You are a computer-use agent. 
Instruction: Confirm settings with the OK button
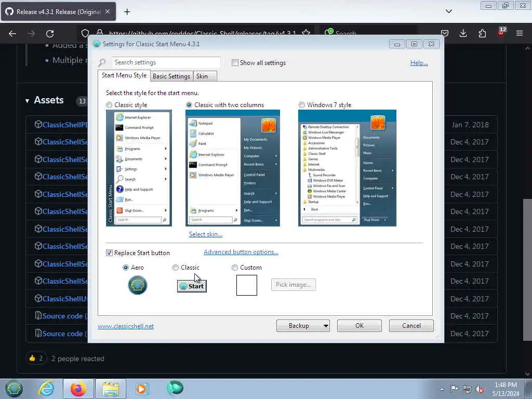click(x=360, y=326)
